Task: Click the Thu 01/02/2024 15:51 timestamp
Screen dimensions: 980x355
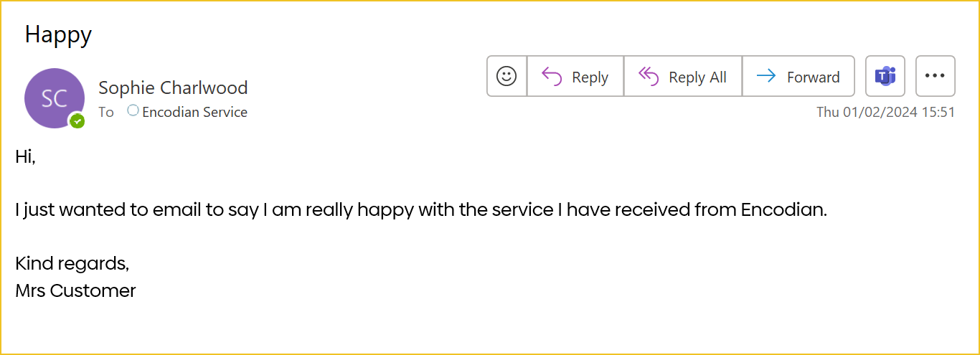Action: tap(885, 113)
